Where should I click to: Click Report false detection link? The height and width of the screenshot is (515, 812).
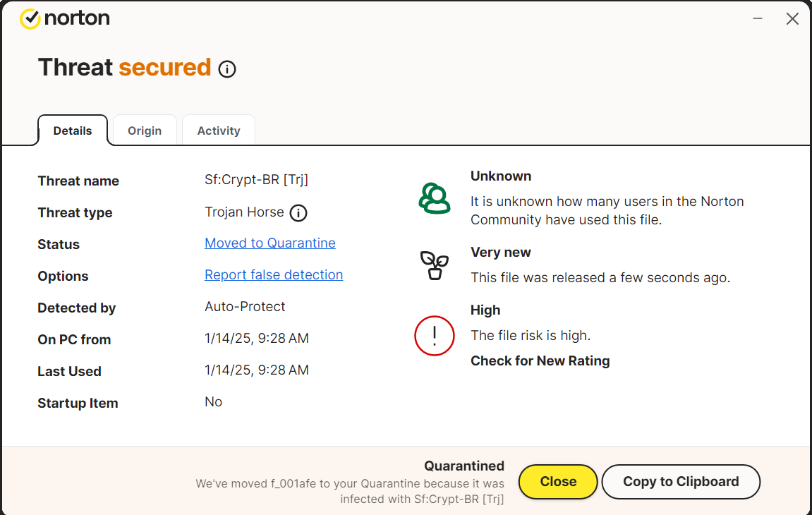[x=274, y=275]
